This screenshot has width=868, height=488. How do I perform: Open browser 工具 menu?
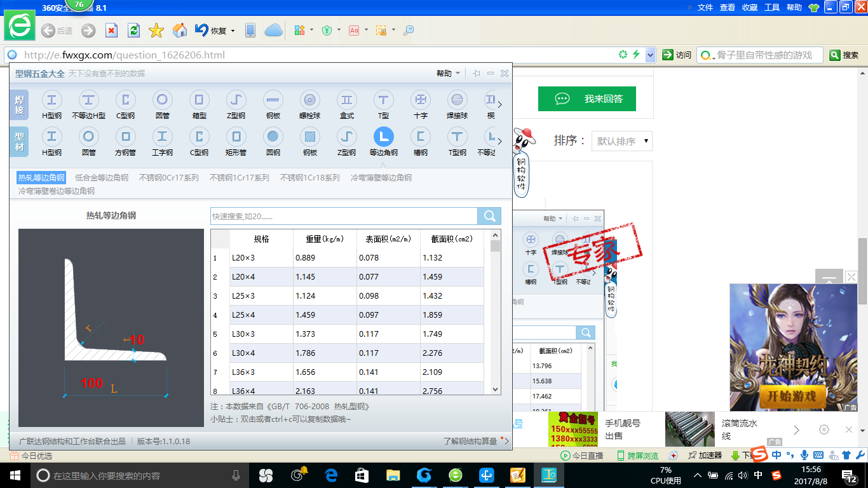pyautogui.click(x=772, y=8)
